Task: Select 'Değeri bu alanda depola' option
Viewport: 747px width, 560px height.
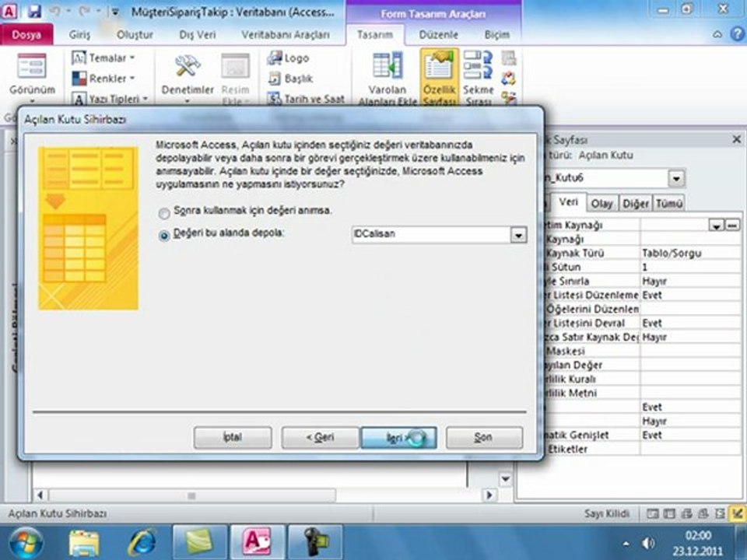Action: point(164,236)
